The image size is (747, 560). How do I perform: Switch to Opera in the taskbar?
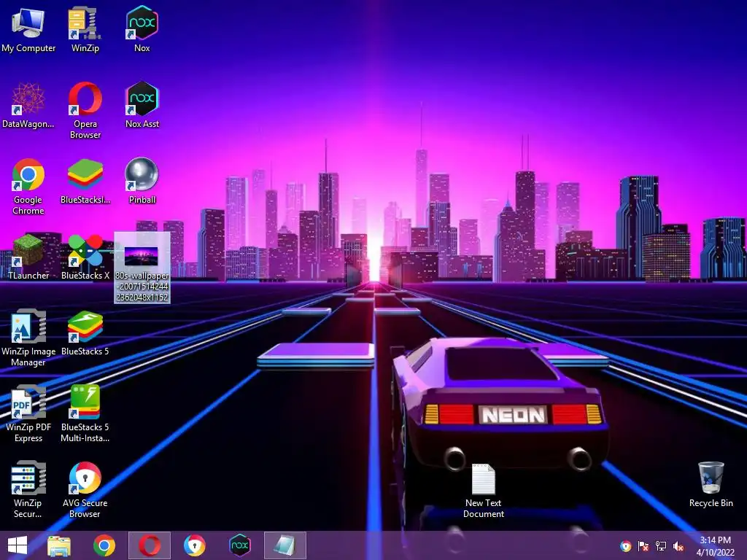tap(150, 545)
